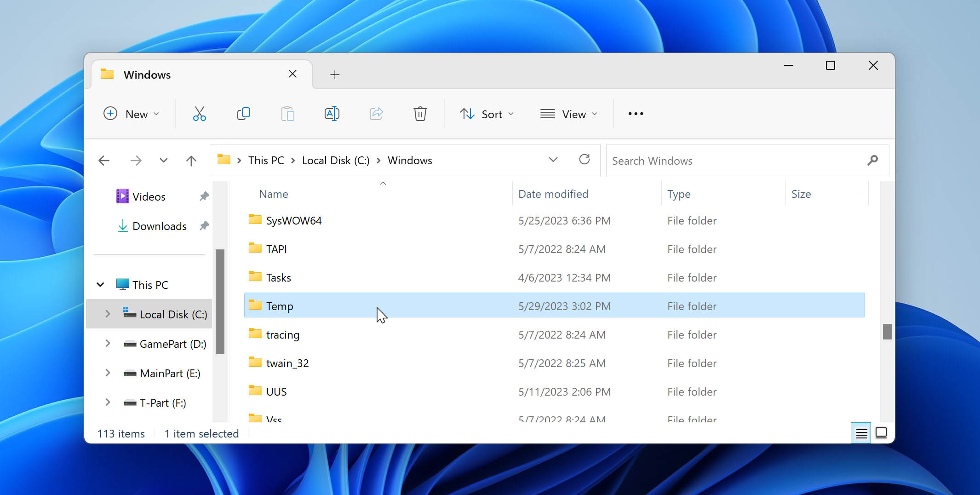Switch to large thumbnails view toggle
980x495 pixels.
881,433
